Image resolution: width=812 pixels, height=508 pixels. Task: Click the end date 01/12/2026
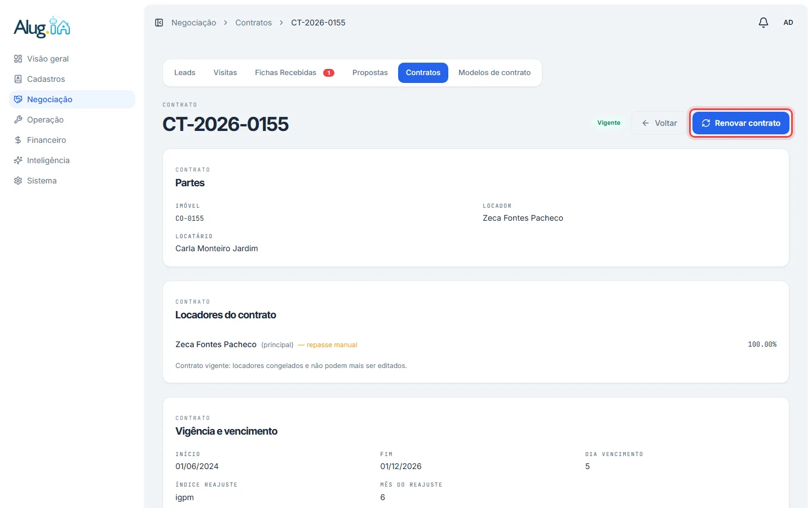click(401, 466)
